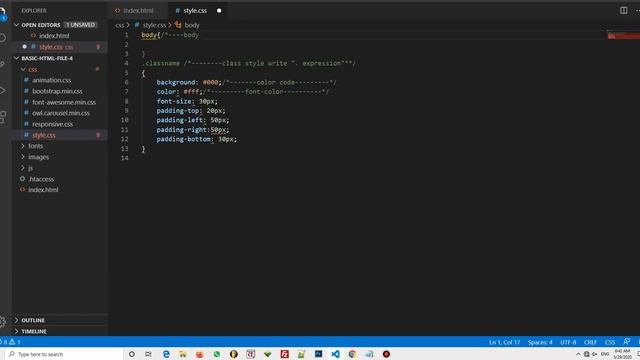The width and height of the screenshot is (640, 360).
Task: Select style.css in Open Editors list
Action: 60,47
